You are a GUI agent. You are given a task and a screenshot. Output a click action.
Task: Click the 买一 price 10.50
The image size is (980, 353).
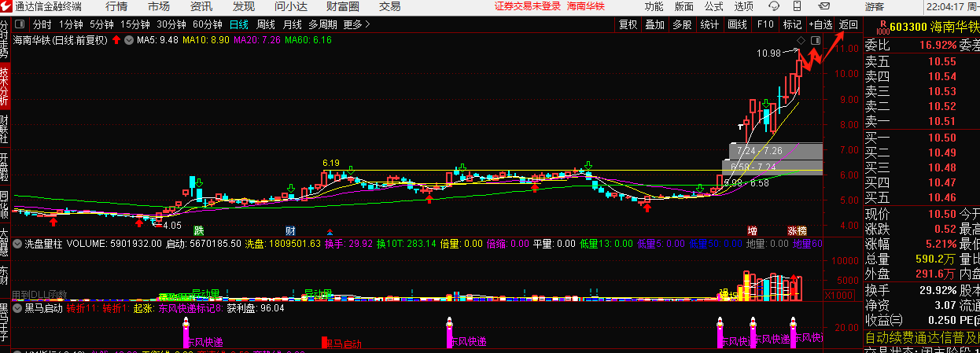point(941,138)
